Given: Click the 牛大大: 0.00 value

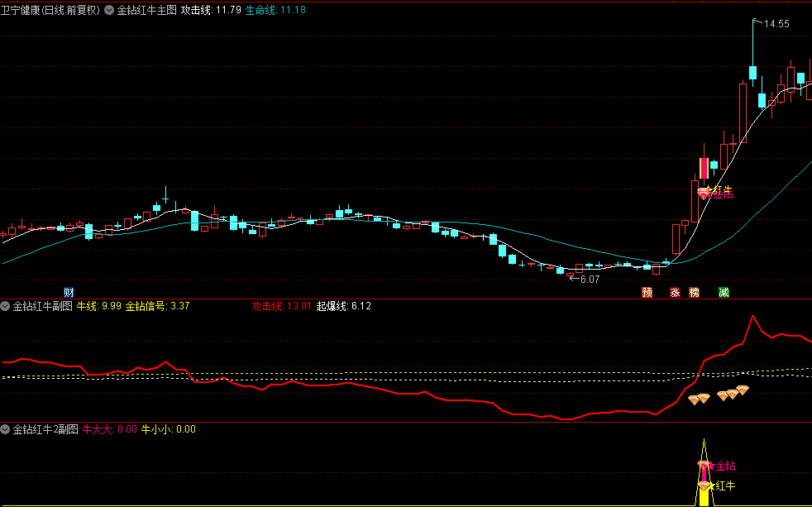Looking at the screenshot, I should [x=110, y=429].
